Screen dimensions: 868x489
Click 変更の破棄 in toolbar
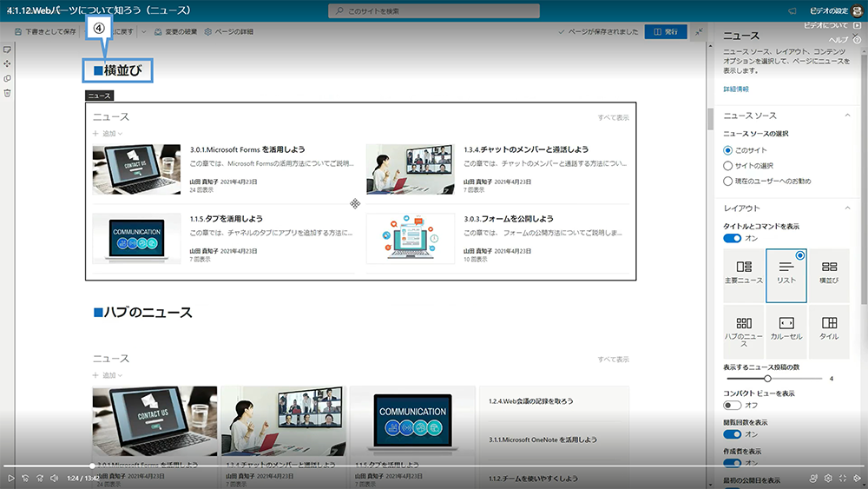pos(175,32)
